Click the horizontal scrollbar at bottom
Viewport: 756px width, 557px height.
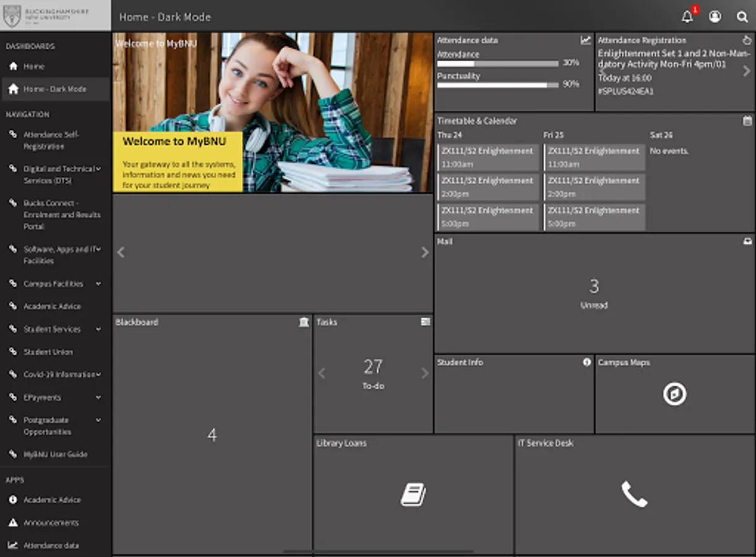coord(379,551)
